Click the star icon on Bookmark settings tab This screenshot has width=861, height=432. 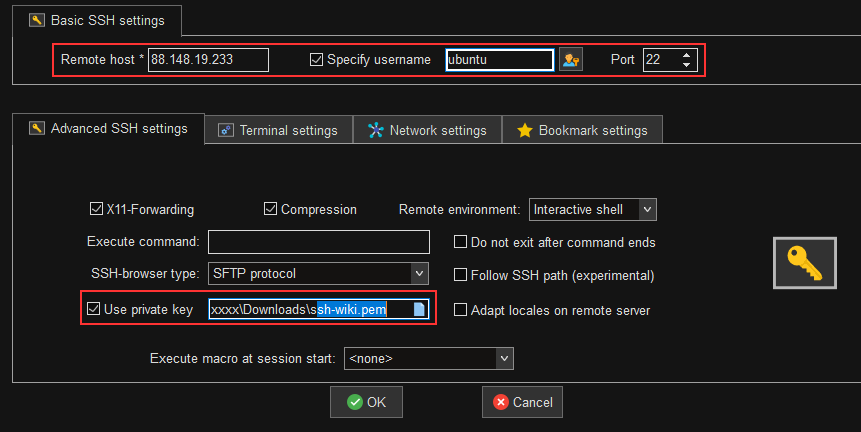(524, 130)
